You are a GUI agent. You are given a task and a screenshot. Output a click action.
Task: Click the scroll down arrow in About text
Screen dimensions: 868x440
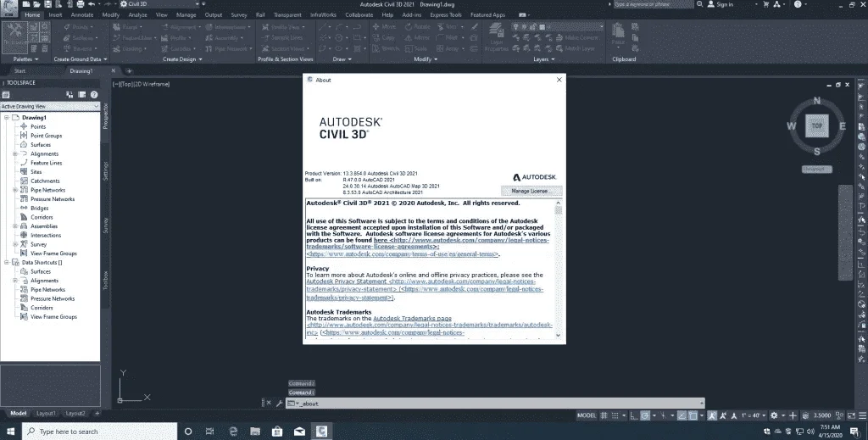pos(558,335)
